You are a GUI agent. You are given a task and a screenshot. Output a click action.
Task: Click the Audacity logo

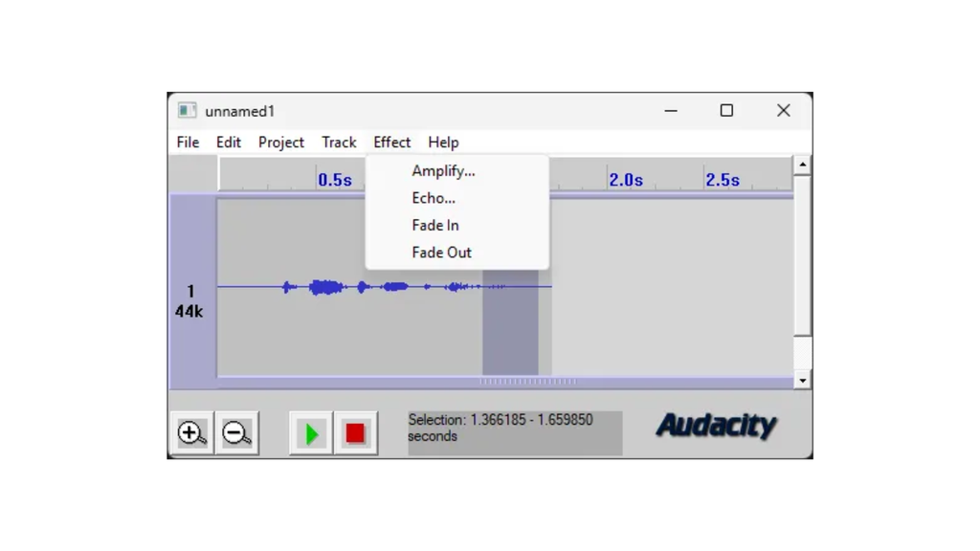(716, 426)
